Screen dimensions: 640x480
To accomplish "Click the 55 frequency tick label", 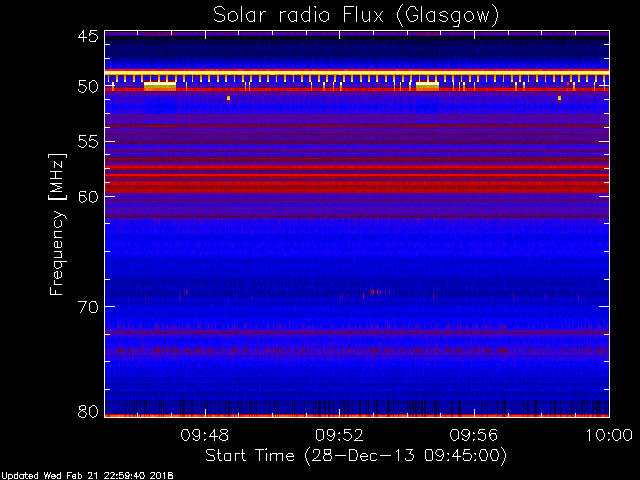I will click(88, 142).
